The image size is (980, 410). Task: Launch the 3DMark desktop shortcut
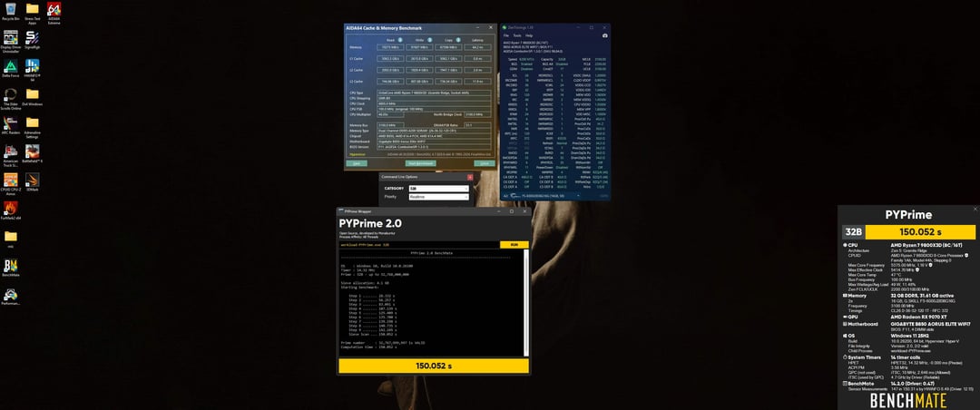pyautogui.click(x=32, y=182)
